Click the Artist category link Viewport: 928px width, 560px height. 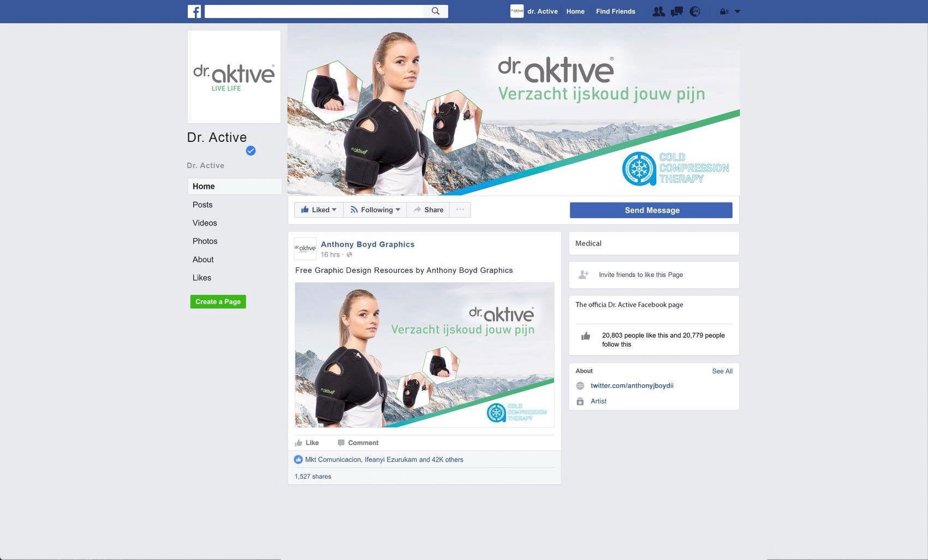tap(598, 401)
